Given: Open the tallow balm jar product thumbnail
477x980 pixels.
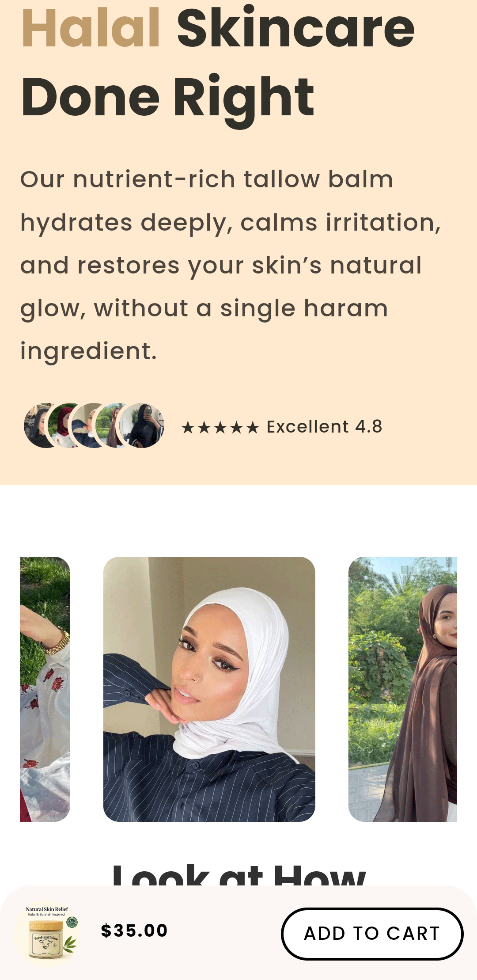Looking at the screenshot, I should pos(48,933).
